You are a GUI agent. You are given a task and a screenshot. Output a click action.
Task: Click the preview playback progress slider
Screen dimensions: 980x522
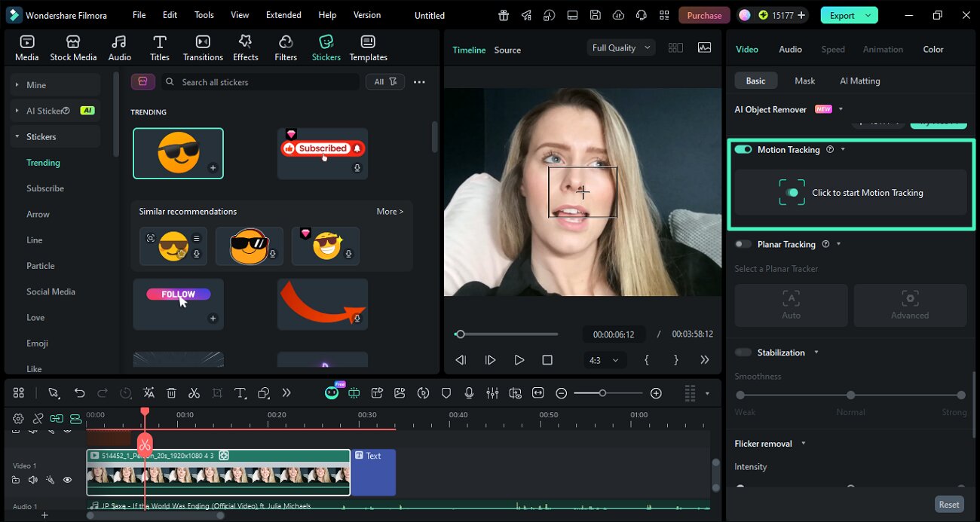click(507, 334)
